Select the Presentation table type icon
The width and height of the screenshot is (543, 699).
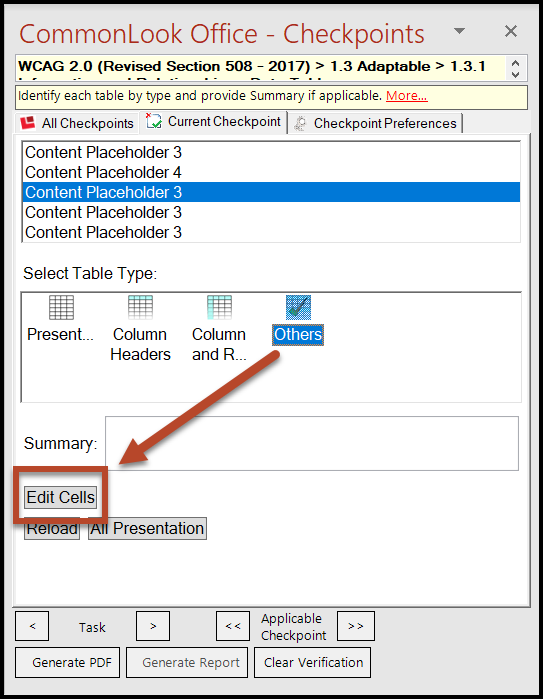[61, 308]
